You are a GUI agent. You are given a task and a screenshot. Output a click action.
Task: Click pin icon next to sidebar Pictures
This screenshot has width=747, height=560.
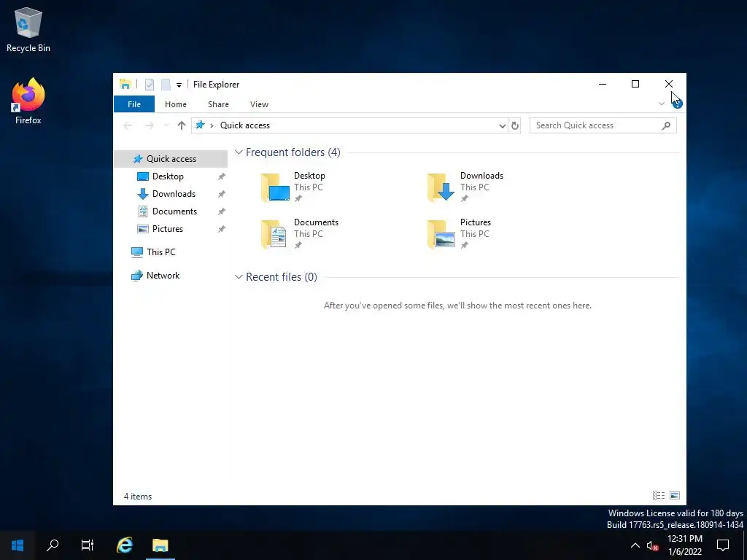click(222, 229)
